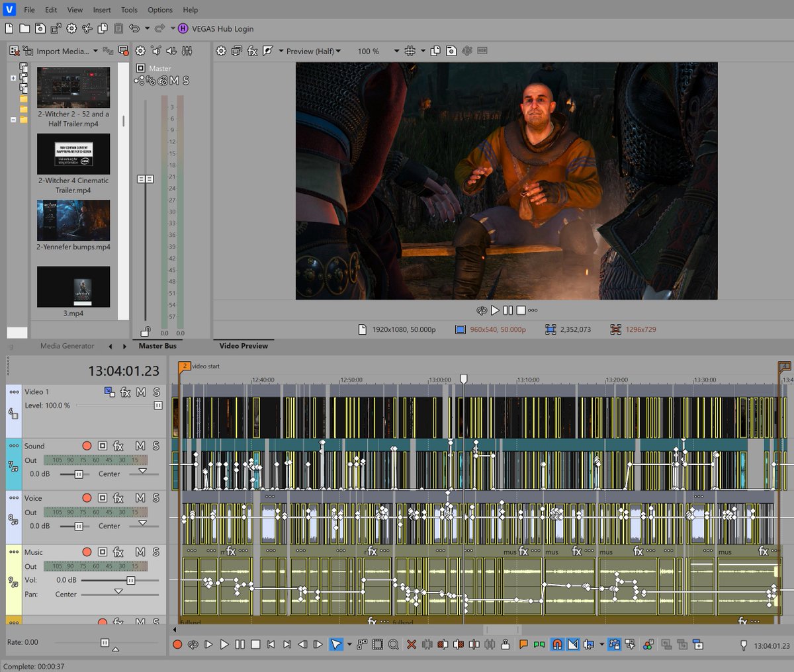Cut selection with the scissors icon
794x672 pixels.
coord(87,28)
